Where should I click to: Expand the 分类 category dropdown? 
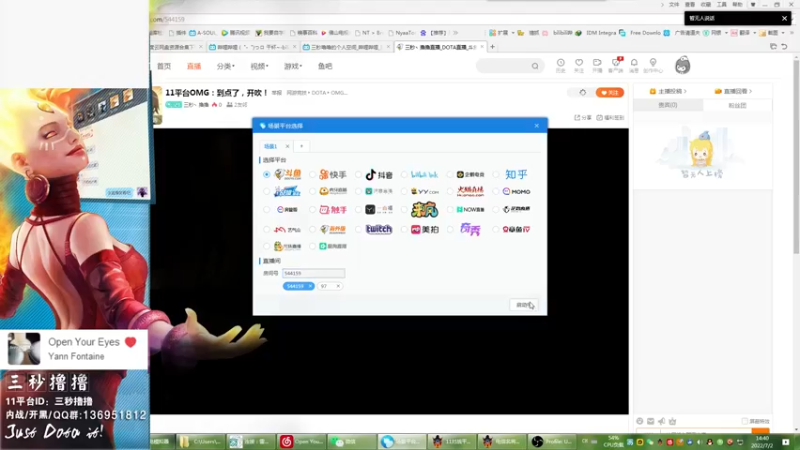(x=226, y=66)
